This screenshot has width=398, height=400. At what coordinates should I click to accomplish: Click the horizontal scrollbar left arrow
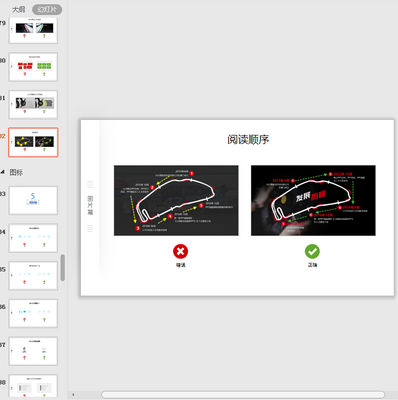pyautogui.click(x=73, y=395)
